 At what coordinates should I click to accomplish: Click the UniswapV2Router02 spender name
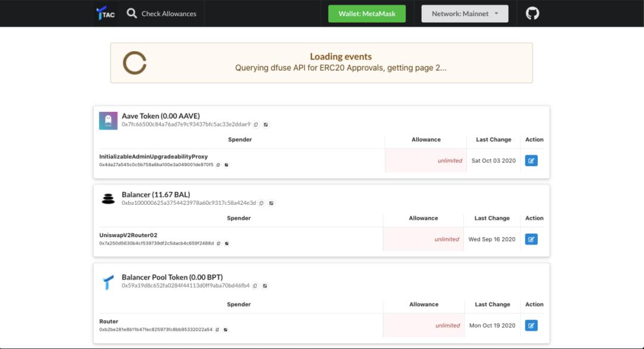128,235
